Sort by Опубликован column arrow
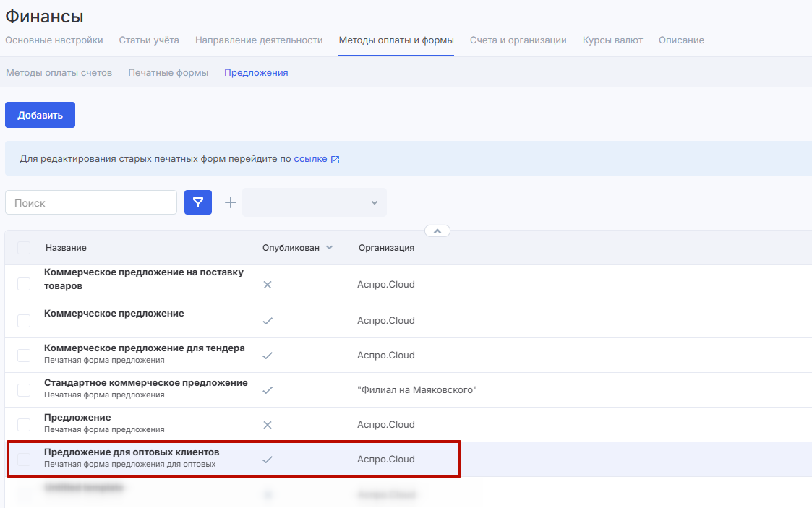The image size is (812, 508). click(330, 248)
